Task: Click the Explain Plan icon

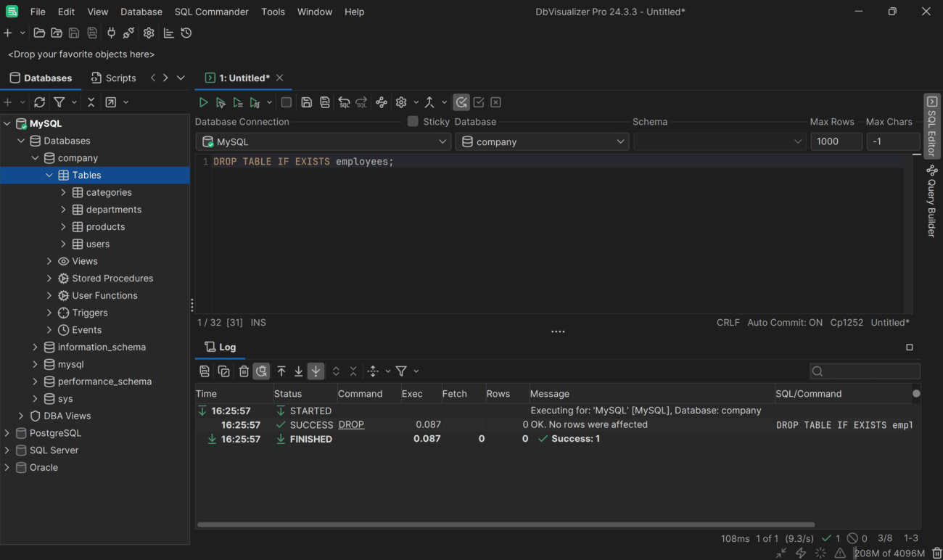Action: 255,102
